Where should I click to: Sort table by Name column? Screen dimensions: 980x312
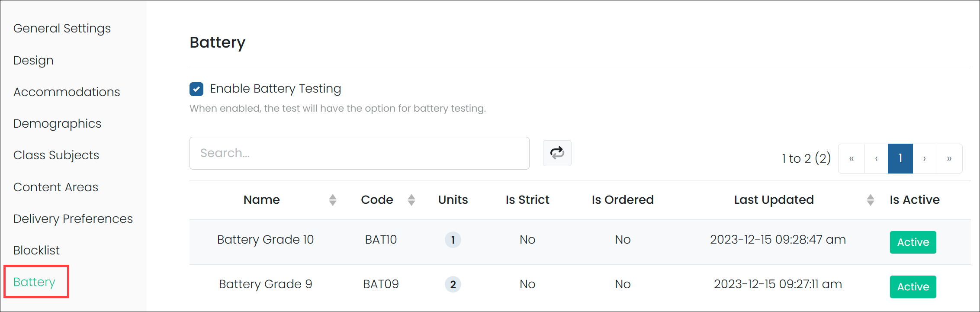point(332,200)
